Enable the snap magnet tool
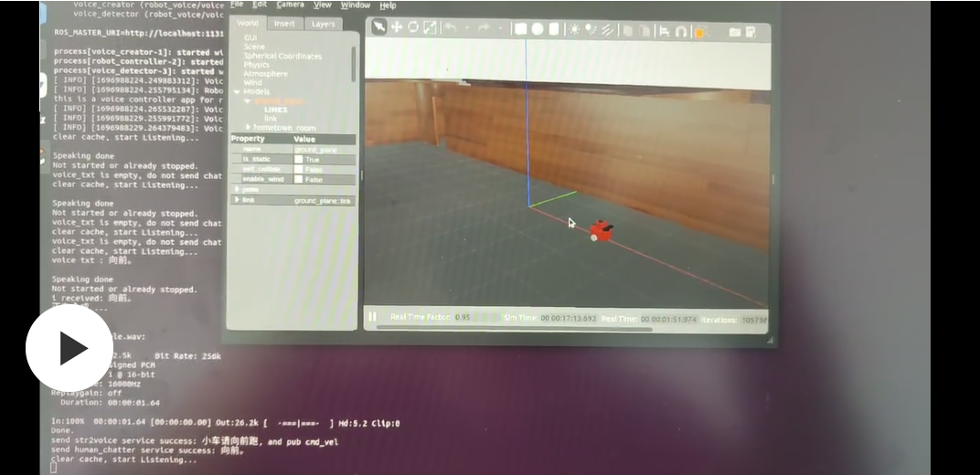Screen dimensions: 980x475 681,32
